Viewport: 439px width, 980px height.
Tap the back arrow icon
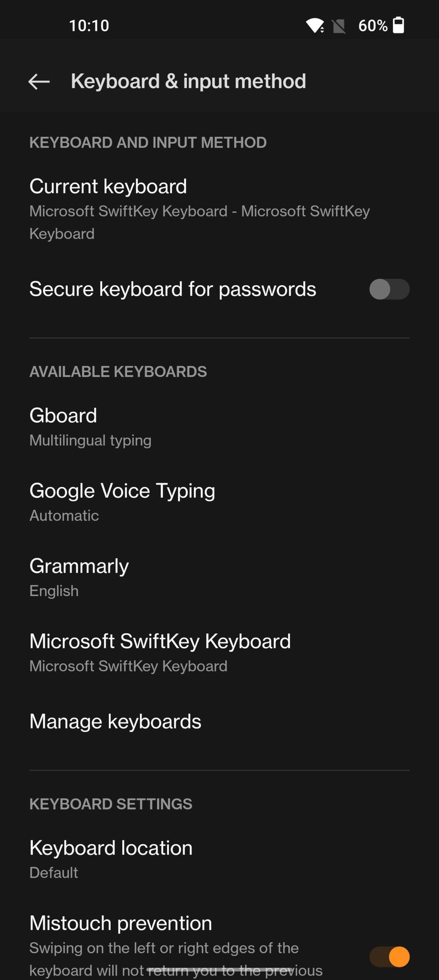pos(39,81)
